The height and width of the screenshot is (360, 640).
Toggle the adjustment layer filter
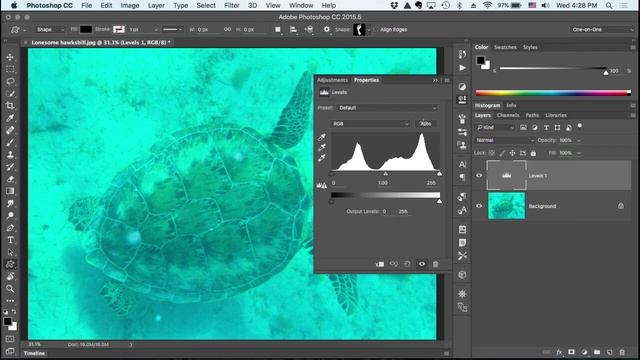click(x=535, y=128)
